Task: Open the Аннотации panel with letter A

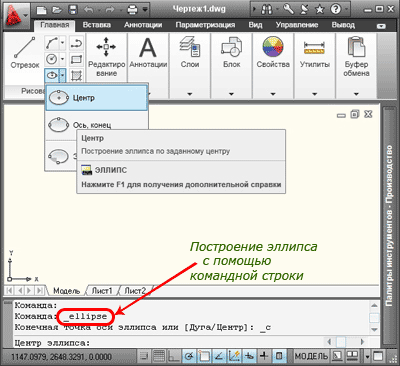Action: pos(148,53)
